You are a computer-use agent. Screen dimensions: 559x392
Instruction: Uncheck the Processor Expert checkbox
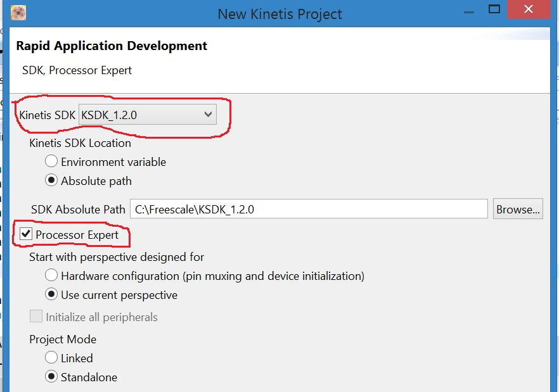27,235
